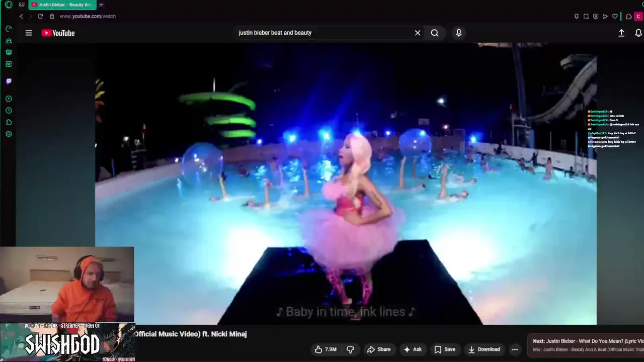
Task: Open a new browser tab
Action: point(101,5)
